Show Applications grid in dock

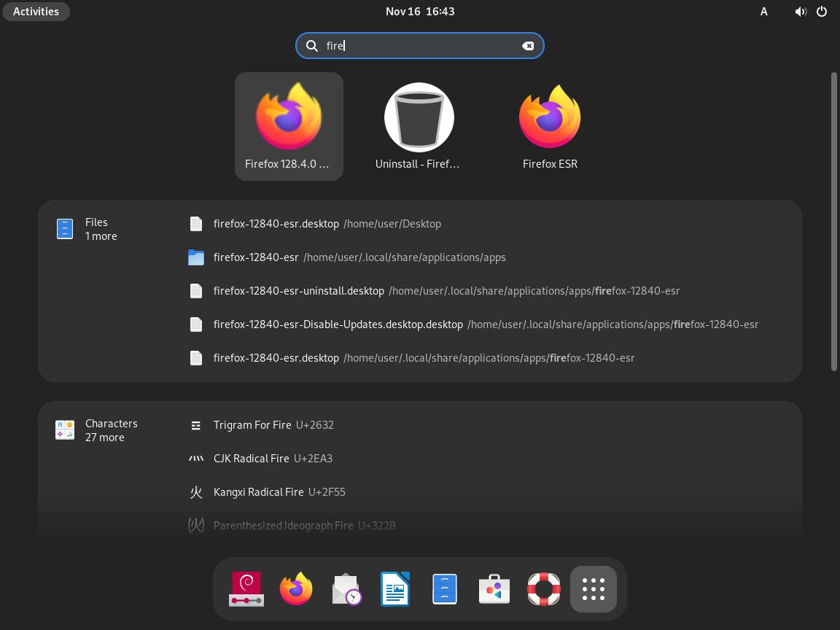593,588
